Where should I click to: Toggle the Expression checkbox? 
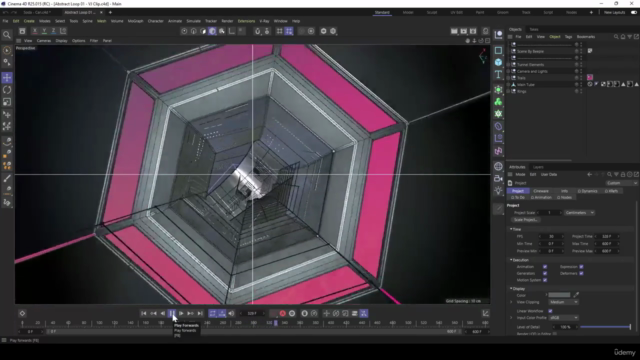[581, 267]
